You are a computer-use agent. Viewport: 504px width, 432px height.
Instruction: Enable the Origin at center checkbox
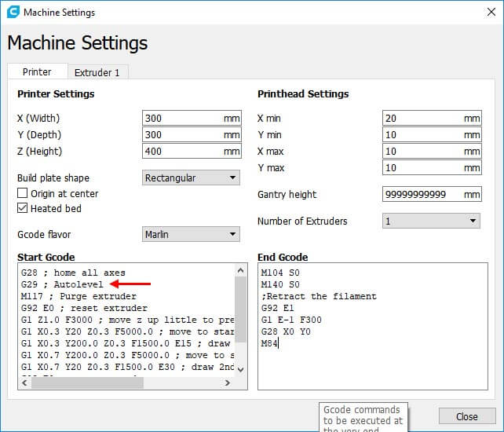click(22, 193)
